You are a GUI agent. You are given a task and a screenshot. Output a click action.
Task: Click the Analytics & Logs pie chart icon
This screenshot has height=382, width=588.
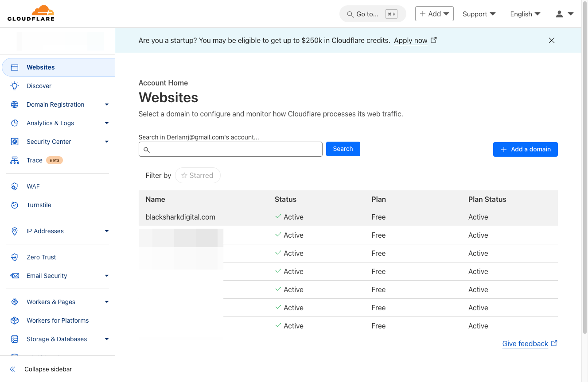click(15, 123)
